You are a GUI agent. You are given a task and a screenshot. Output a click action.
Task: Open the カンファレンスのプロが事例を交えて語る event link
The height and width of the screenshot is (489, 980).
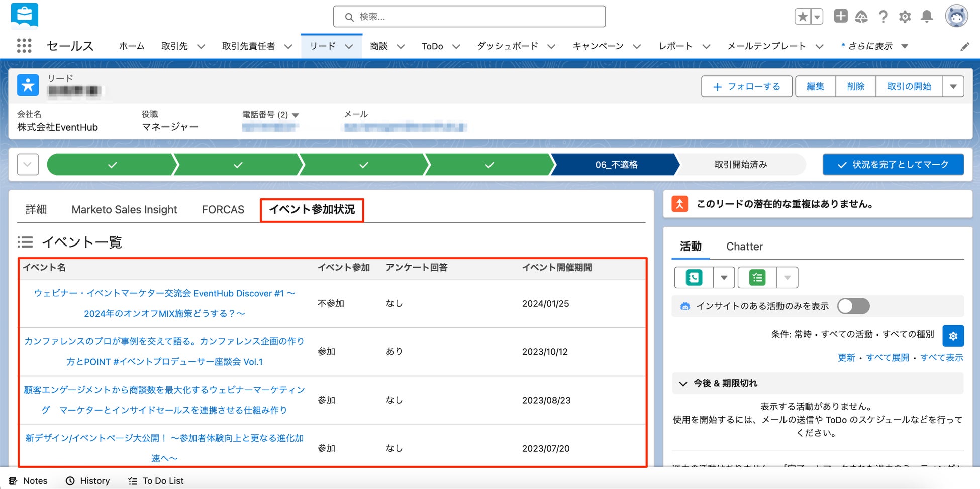164,351
